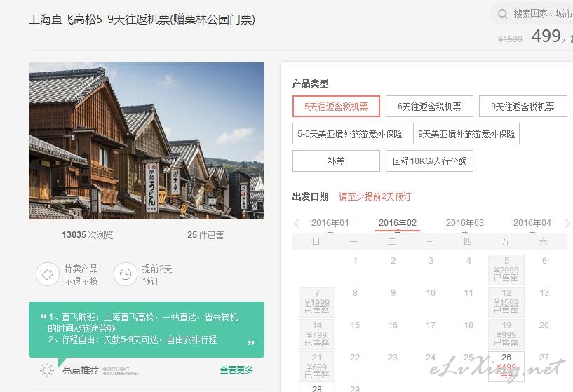Click the Takamatsu street product photo
The width and height of the screenshot is (573, 392).
[x=147, y=141]
